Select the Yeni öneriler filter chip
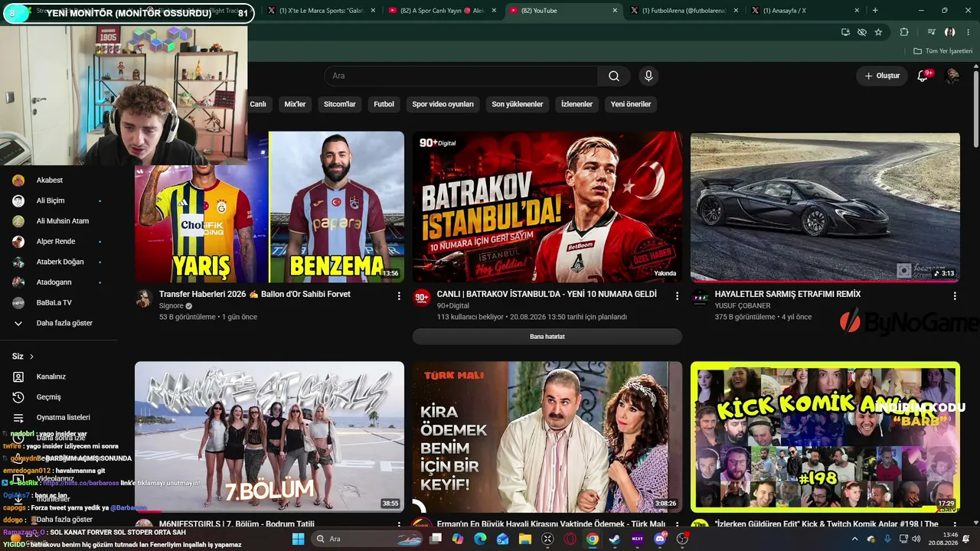Image resolution: width=980 pixels, height=551 pixels. [631, 104]
